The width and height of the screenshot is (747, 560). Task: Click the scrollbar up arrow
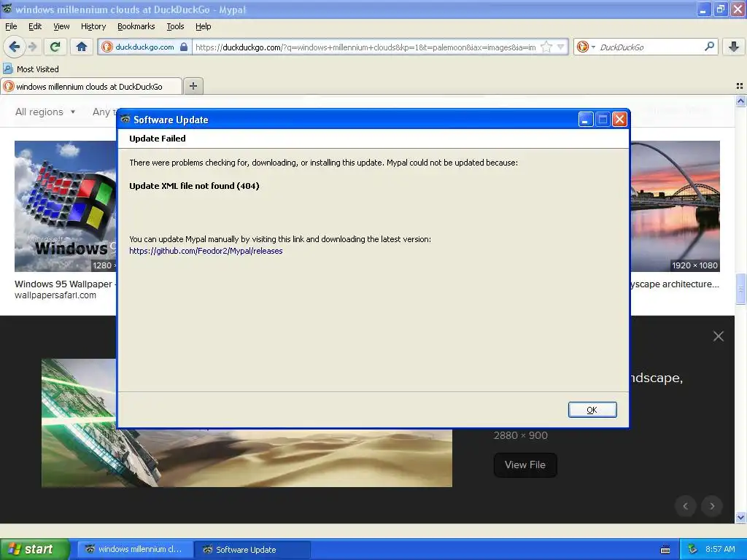click(740, 101)
